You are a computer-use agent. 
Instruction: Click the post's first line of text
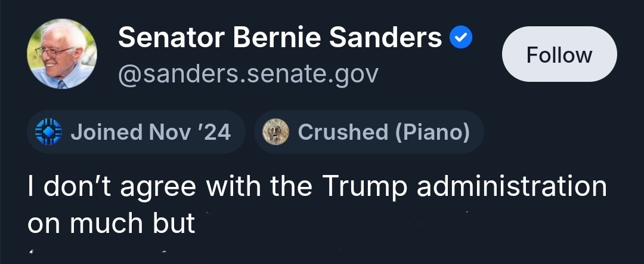coord(317,186)
